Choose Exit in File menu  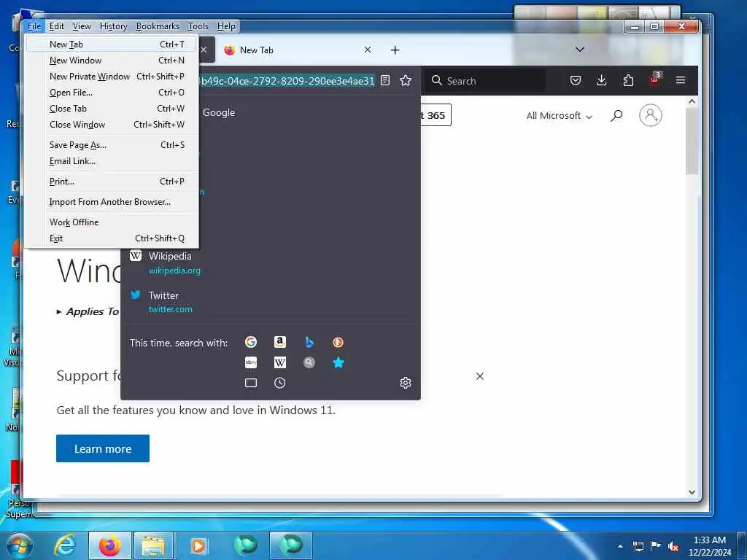[x=112, y=238]
